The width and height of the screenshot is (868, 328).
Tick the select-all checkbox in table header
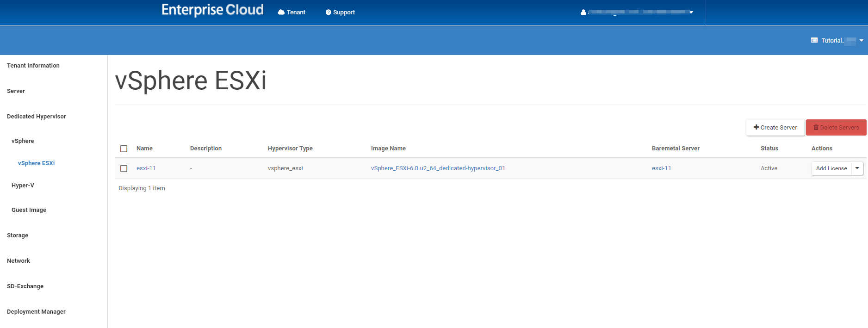coord(124,149)
